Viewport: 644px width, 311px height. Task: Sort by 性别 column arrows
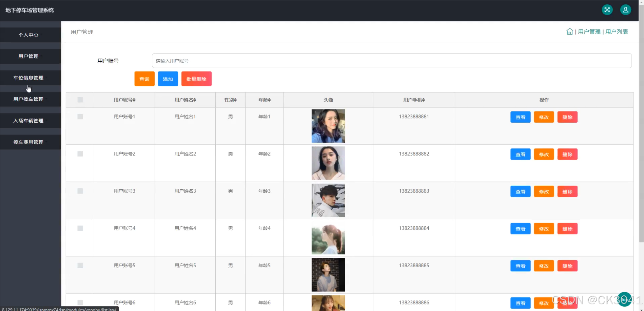[x=235, y=100]
